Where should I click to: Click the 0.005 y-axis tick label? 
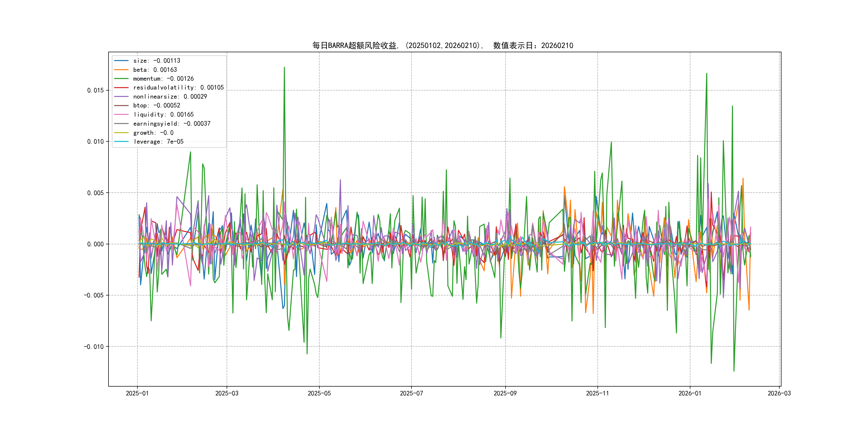tap(95, 193)
